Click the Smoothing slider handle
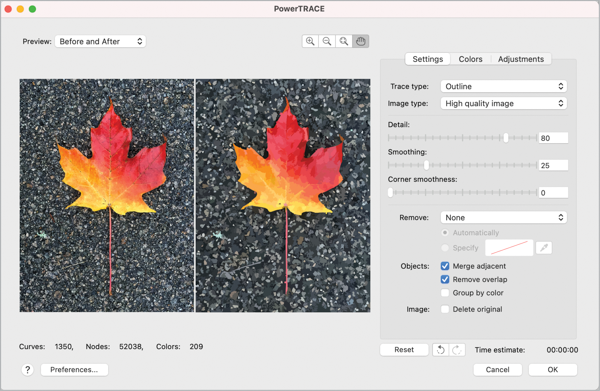The height and width of the screenshot is (391, 600). coord(426,165)
